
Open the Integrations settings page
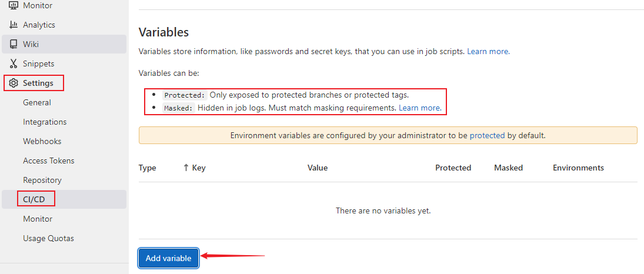pyautogui.click(x=45, y=122)
